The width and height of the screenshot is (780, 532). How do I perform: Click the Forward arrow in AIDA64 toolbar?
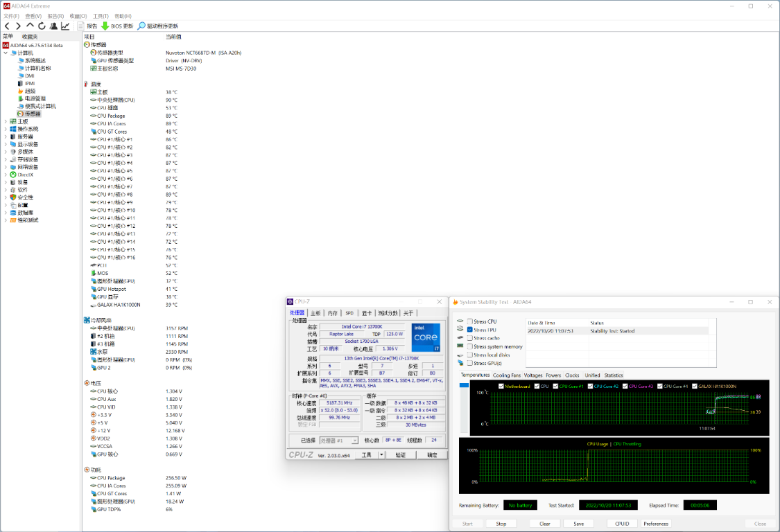pos(19,26)
